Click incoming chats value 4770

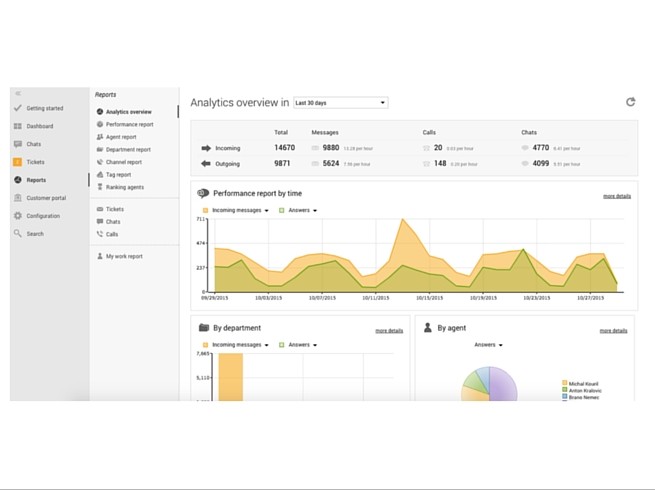pos(541,148)
